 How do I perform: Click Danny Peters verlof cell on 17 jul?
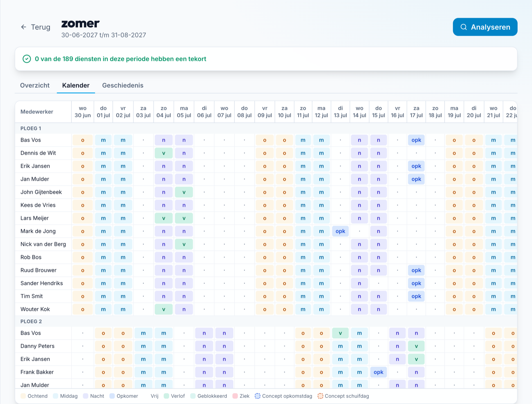[416, 346]
